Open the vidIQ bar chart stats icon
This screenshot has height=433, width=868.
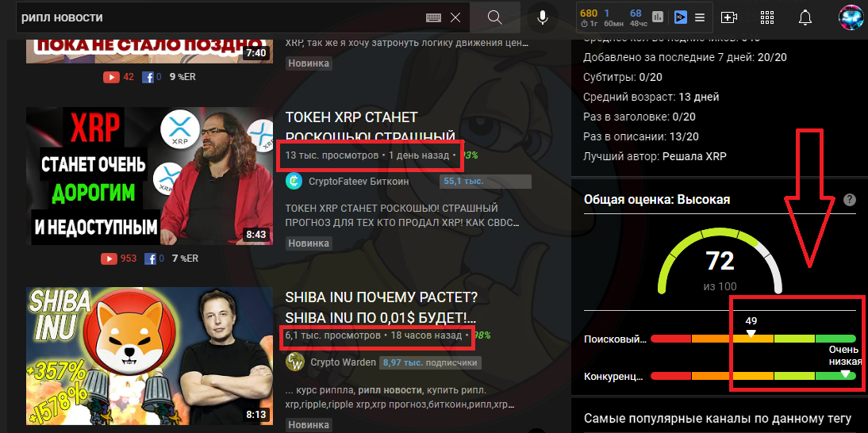[658, 17]
